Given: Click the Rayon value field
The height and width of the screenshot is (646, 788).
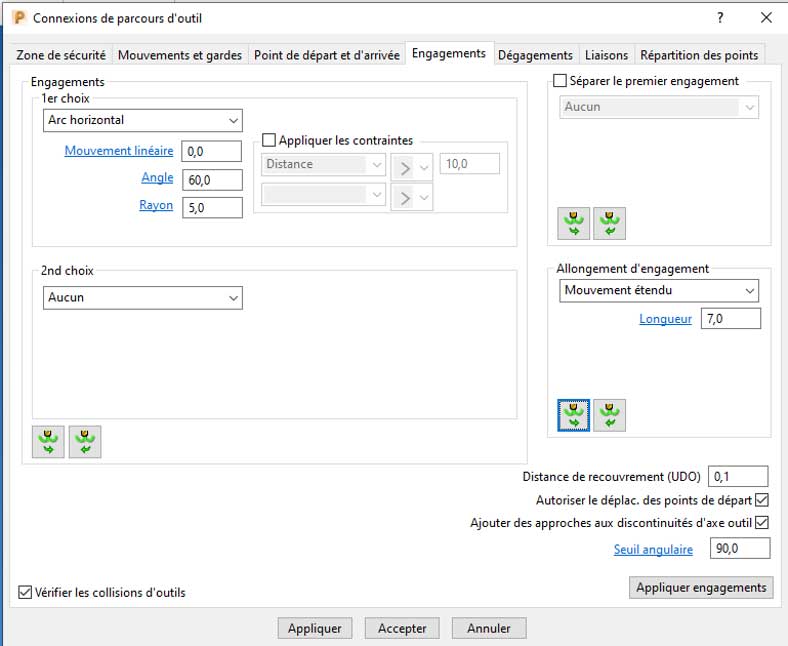Looking at the screenshot, I should pos(212,207).
